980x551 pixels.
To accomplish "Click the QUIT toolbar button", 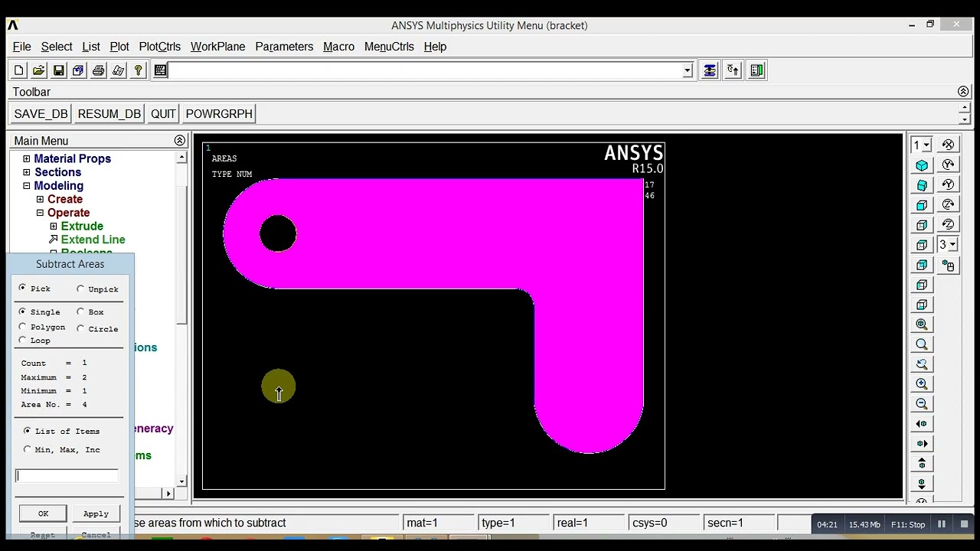I will 163,114.
